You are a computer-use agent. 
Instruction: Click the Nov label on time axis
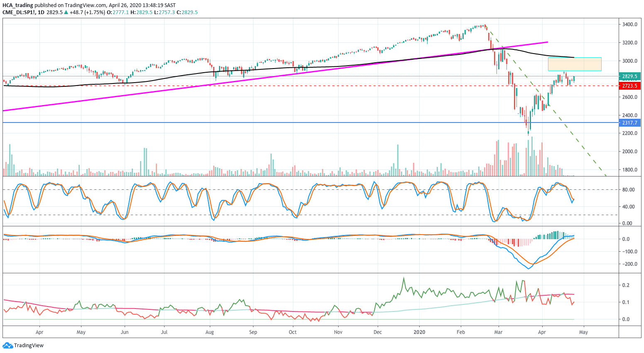pos(338,332)
